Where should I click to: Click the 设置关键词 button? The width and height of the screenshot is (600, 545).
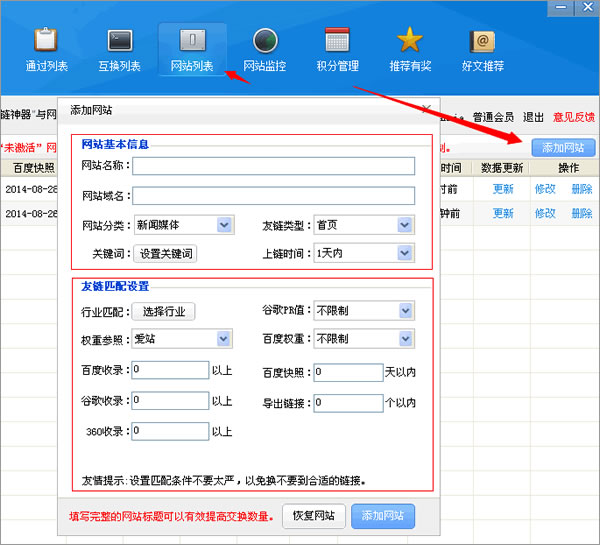pyautogui.click(x=166, y=254)
